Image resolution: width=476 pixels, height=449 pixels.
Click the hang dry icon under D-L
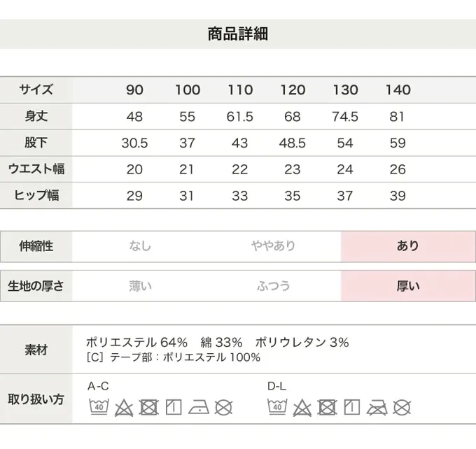click(x=353, y=406)
